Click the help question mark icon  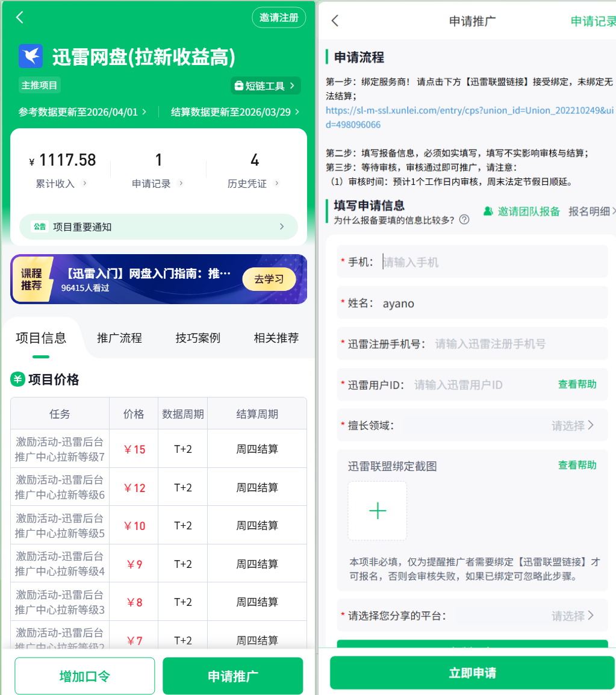(464, 220)
